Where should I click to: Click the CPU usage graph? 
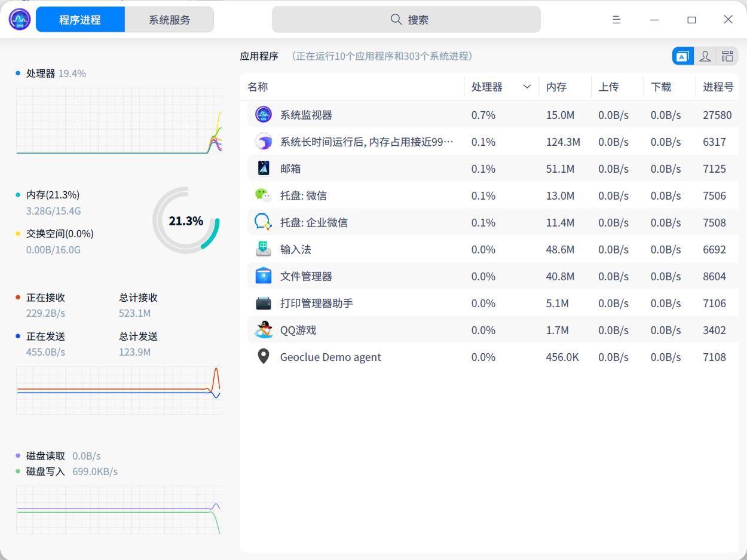119,121
